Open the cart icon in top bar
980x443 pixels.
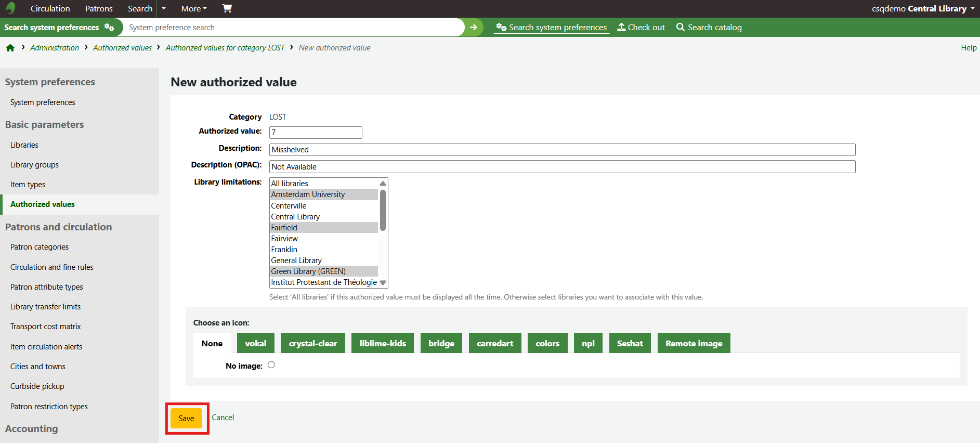pyautogui.click(x=227, y=8)
